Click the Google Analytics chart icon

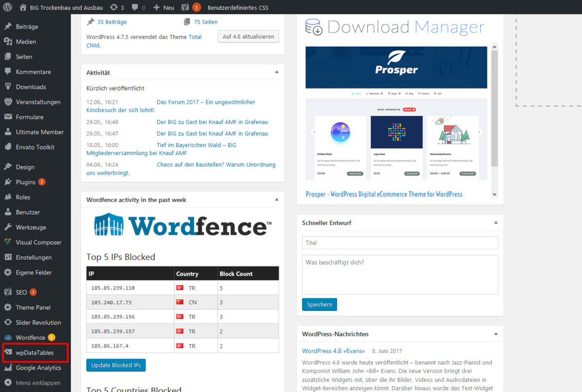tap(8, 368)
